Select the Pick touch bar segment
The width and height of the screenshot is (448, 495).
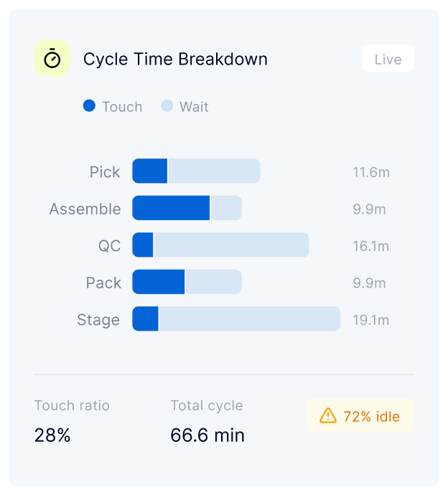pos(149,171)
